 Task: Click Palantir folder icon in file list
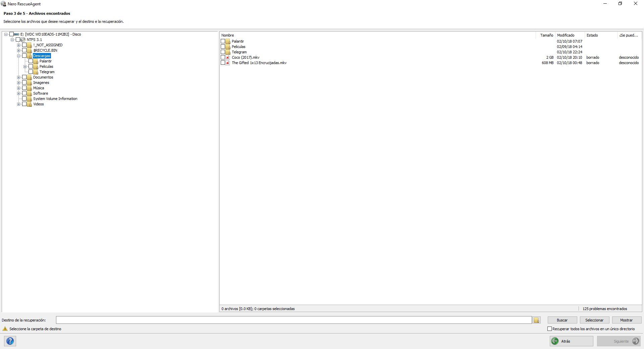click(x=228, y=41)
